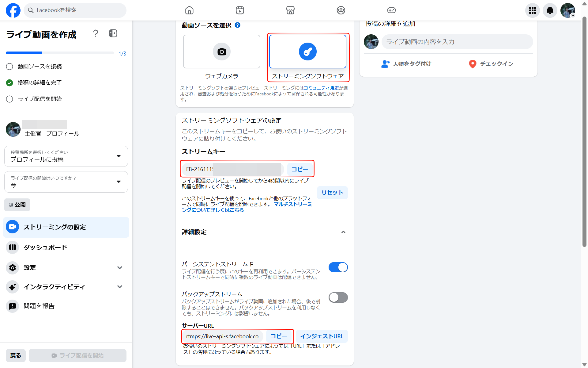Open the Groups tab icon
Screen dimensions: 588x368
click(x=341, y=10)
